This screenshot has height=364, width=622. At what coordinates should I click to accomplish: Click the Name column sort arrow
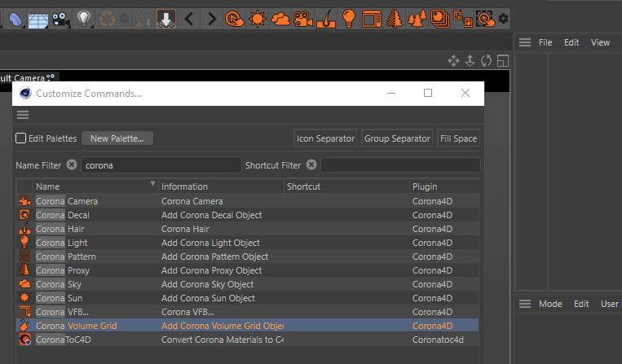(x=152, y=183)
